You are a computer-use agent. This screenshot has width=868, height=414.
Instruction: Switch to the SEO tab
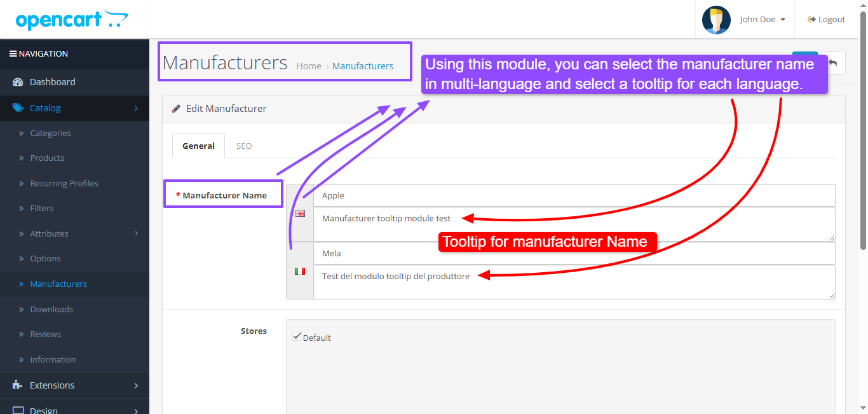tap(244, 146)
